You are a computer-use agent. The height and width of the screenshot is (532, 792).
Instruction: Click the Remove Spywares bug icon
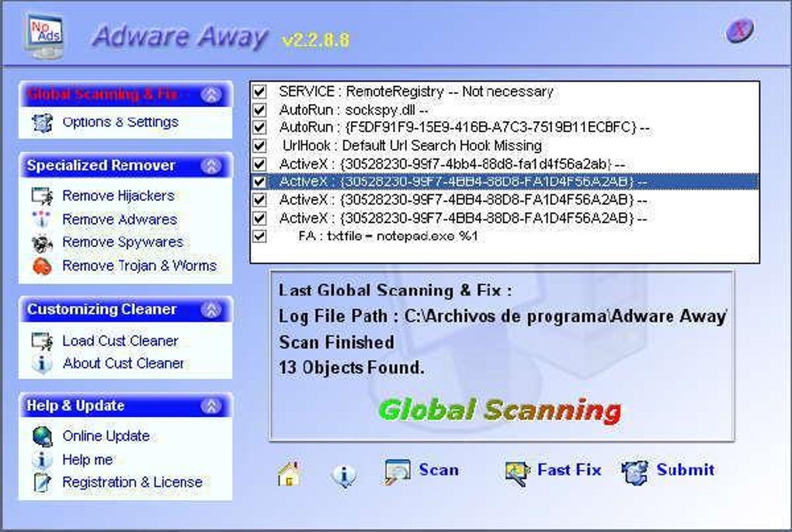pyautogui.click(x=41, y=243)
